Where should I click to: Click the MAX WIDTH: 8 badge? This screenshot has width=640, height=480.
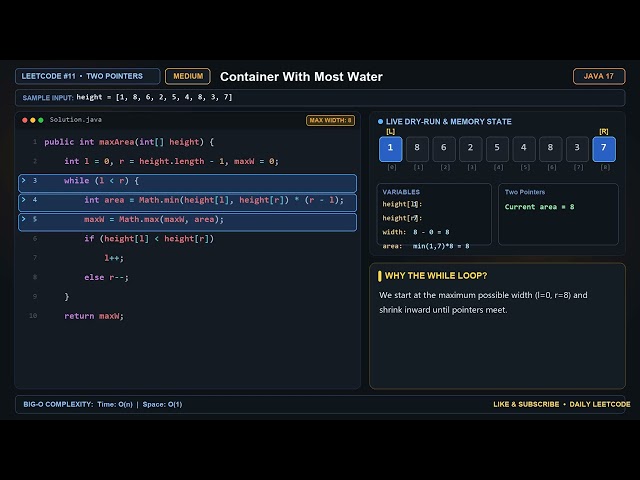click(x=330, y=120)
